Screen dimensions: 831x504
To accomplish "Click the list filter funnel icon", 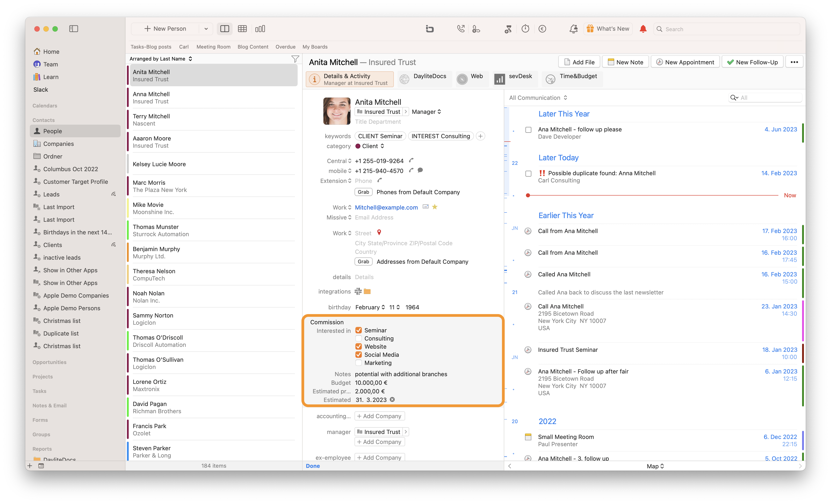I will [x=295, y=59].
